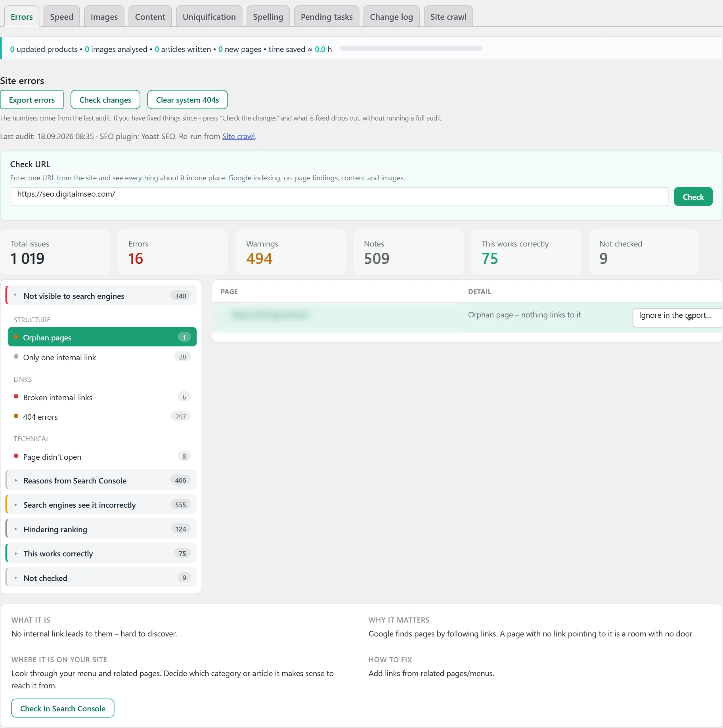Select Only one internal link item

point(102,357)
